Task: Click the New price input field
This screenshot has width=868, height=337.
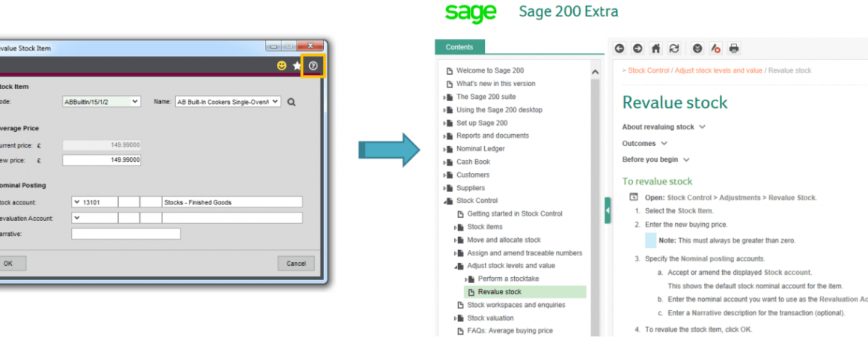Action: coord(102,161)
